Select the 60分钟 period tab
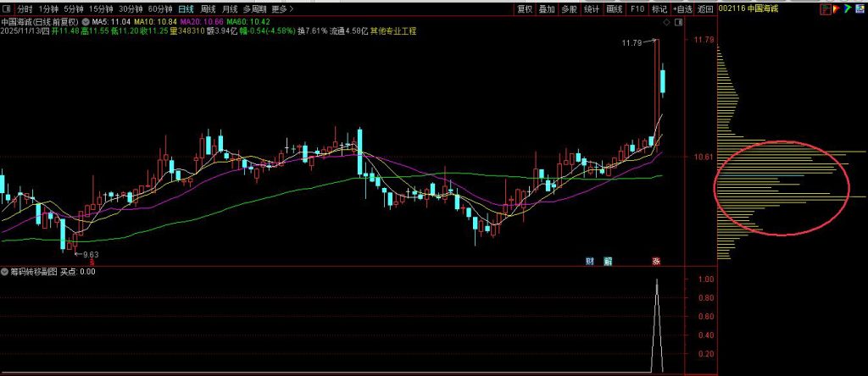This screenshot has width=868, height=376. 160,8
